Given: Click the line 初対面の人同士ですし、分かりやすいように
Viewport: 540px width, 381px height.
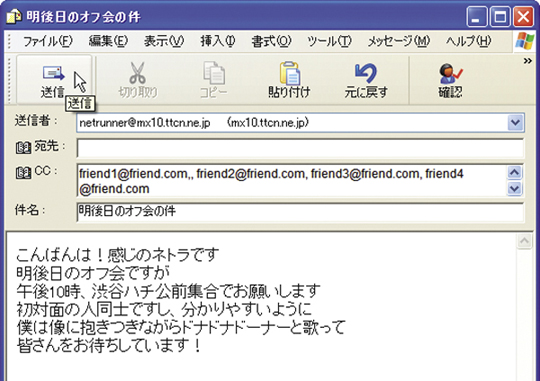Looking at the screenshot, I should (164, 309).
